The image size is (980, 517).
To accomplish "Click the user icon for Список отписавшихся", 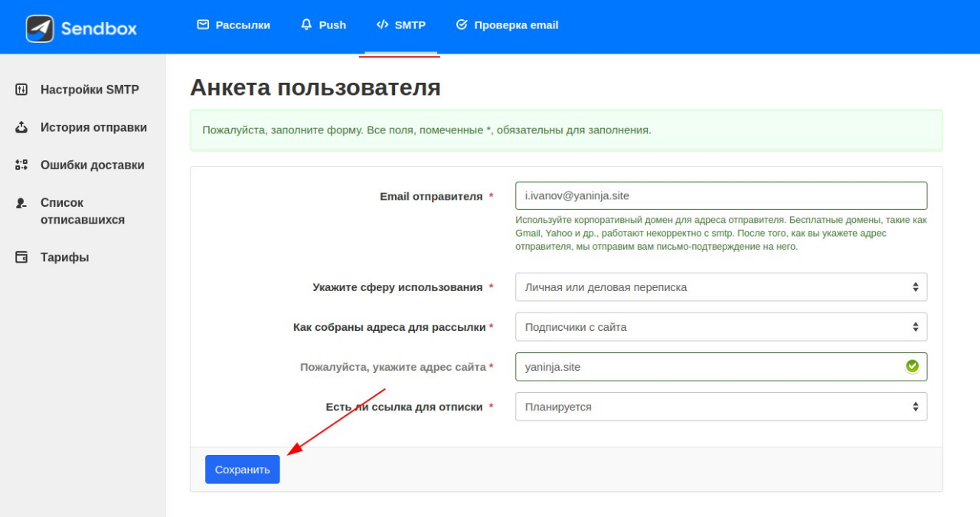I will (x=21, y=203).
